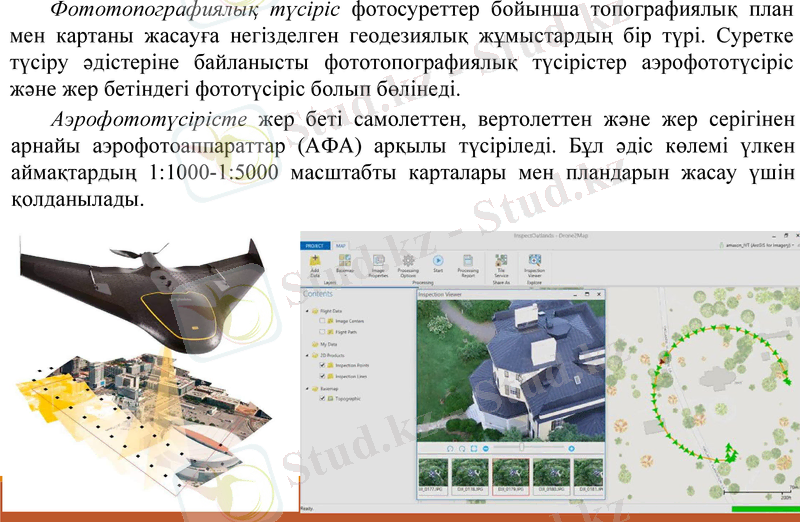Select the My Data tree item

pos(329,344)
